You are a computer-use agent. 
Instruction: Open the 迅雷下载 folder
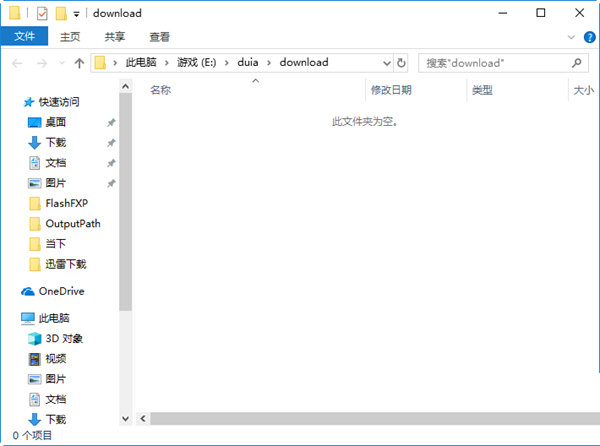66,264
